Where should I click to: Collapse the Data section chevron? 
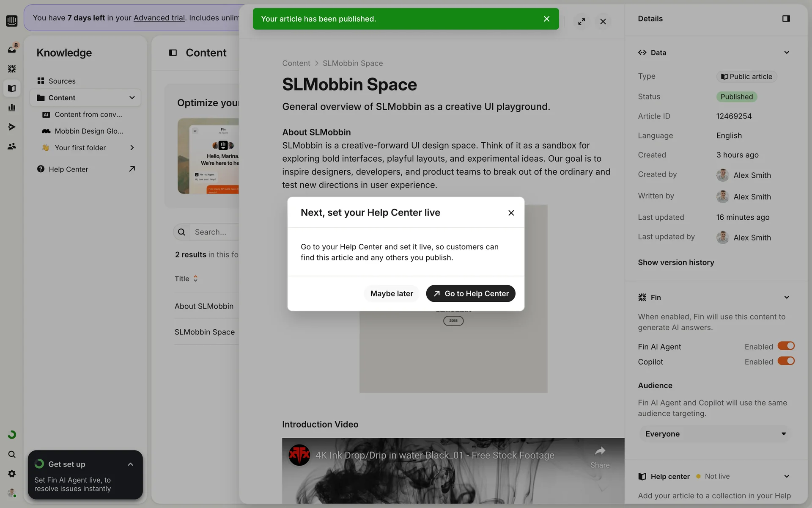click(x=786, y=52)
